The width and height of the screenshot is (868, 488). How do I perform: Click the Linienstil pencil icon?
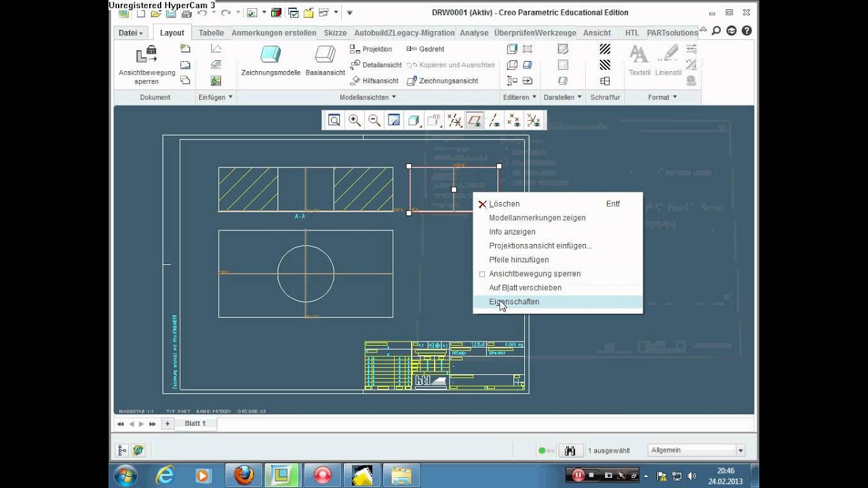(x=669, y=54)
